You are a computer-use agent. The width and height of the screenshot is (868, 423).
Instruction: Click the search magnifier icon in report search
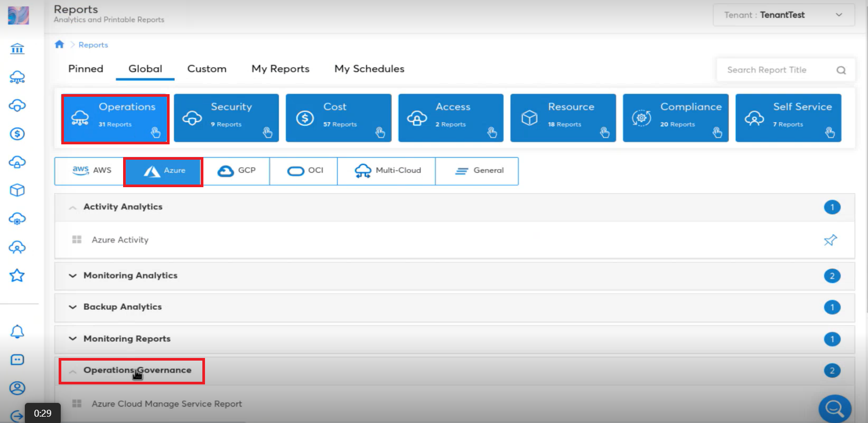point(841,70)
